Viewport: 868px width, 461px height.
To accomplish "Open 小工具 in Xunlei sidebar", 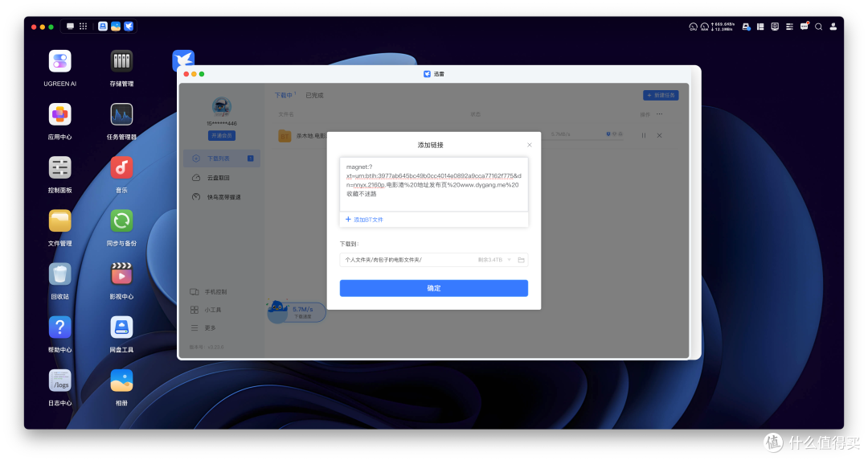I will (206, 310).
